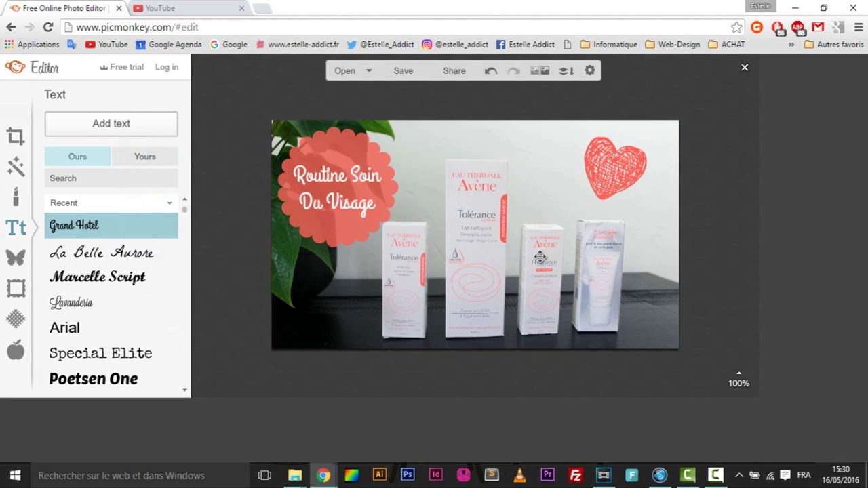Click the Add text button
The image size is (868, 488).
point(111,124)
